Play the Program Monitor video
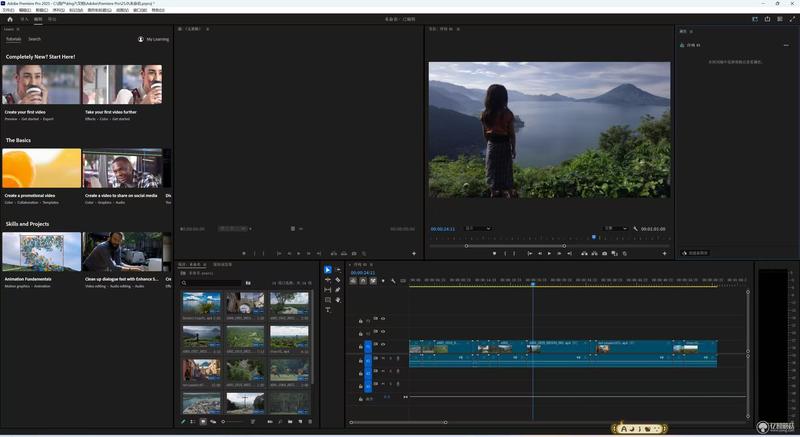 point(549,253)
